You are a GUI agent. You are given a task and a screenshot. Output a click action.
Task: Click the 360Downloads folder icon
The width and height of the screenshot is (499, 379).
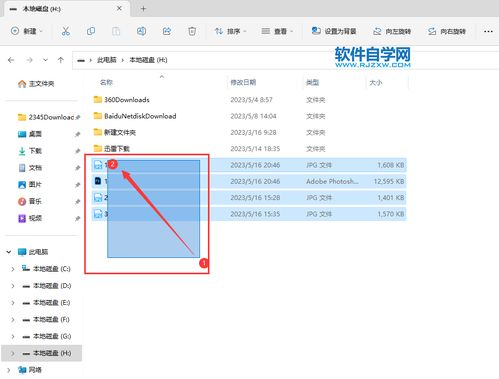pos(98,99)
